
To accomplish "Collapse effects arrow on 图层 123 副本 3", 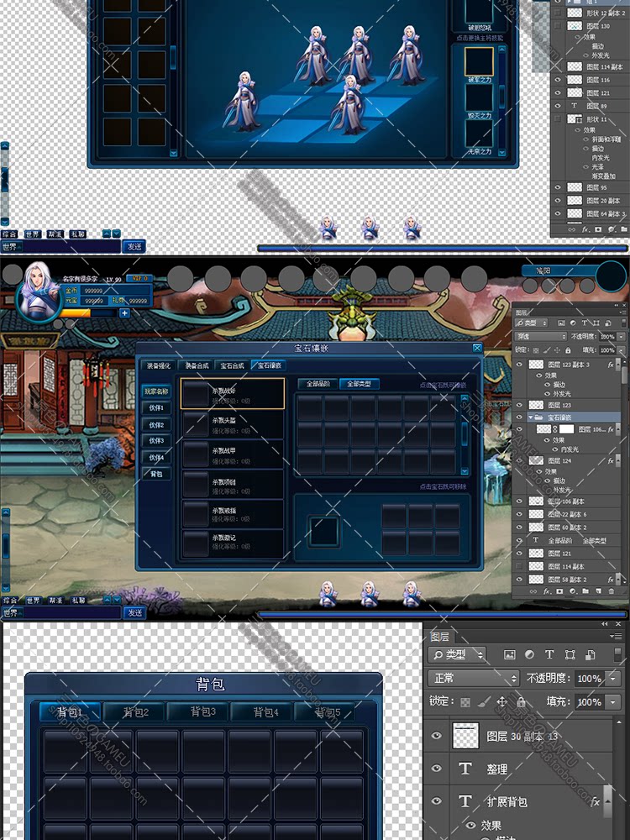I will point(617,365).
